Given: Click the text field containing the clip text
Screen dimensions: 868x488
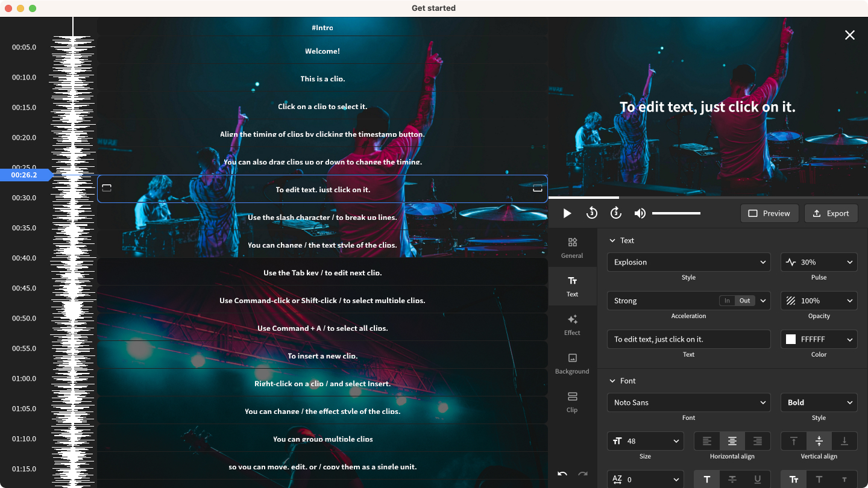Looking at the screenshot, I should coord(688,339).
